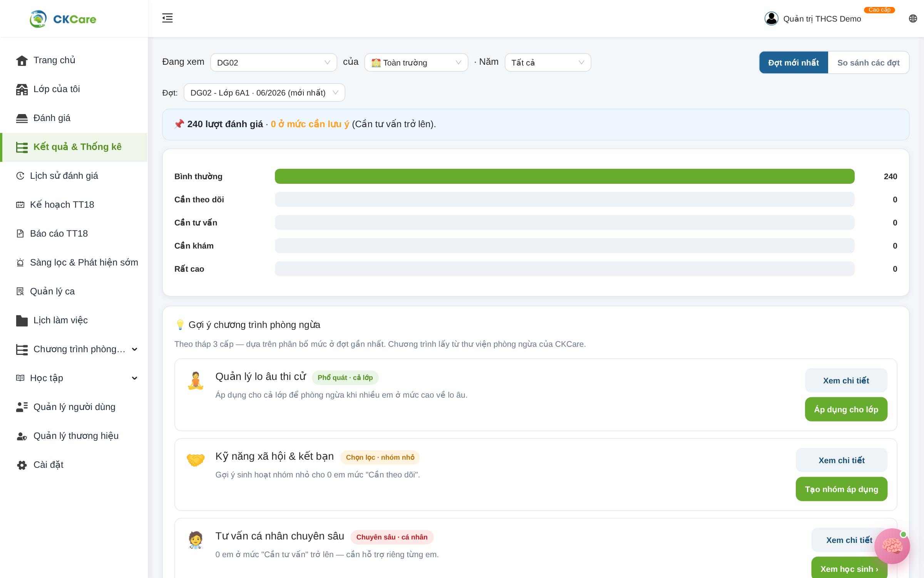Screen dimensions: 924x578
Task: Open Cài đặt gear icon
Action: point(22,465)
